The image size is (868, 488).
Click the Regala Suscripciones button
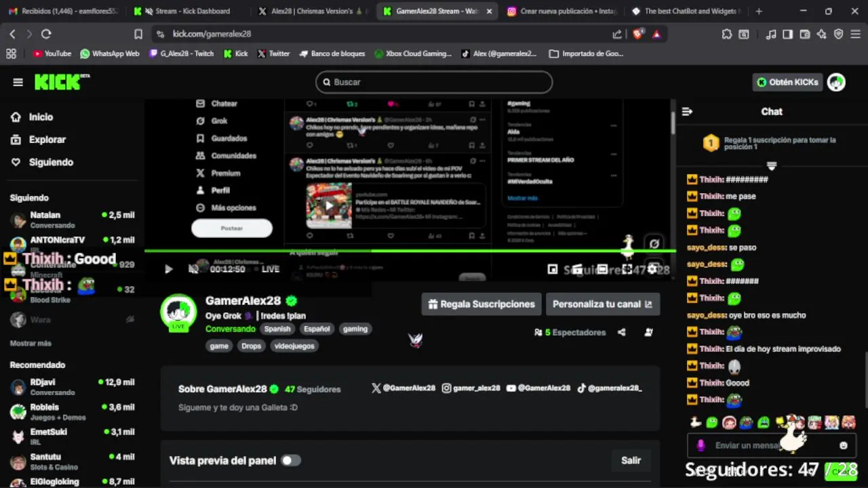(x=481, y=304)
